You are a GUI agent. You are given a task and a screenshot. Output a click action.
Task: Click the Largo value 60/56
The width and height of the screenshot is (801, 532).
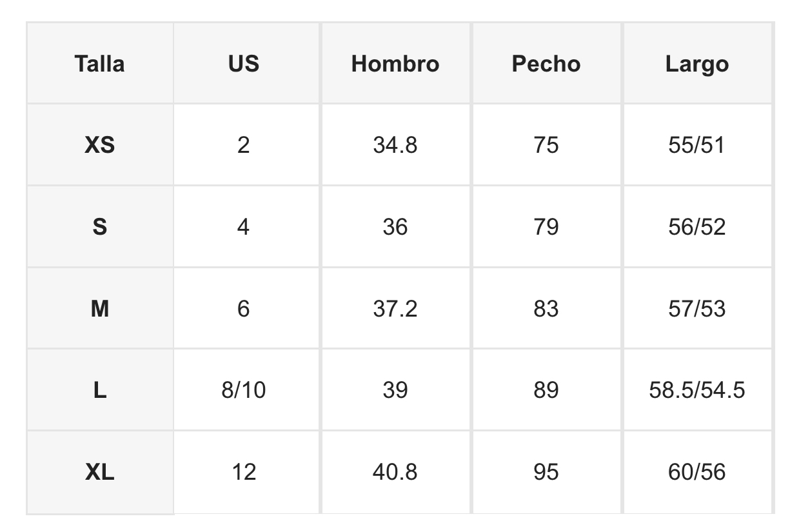point(697,472)
